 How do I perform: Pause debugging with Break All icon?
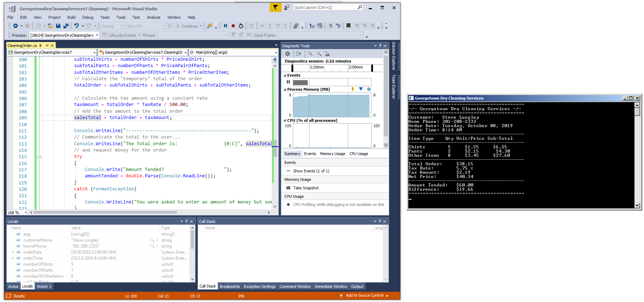225,26
